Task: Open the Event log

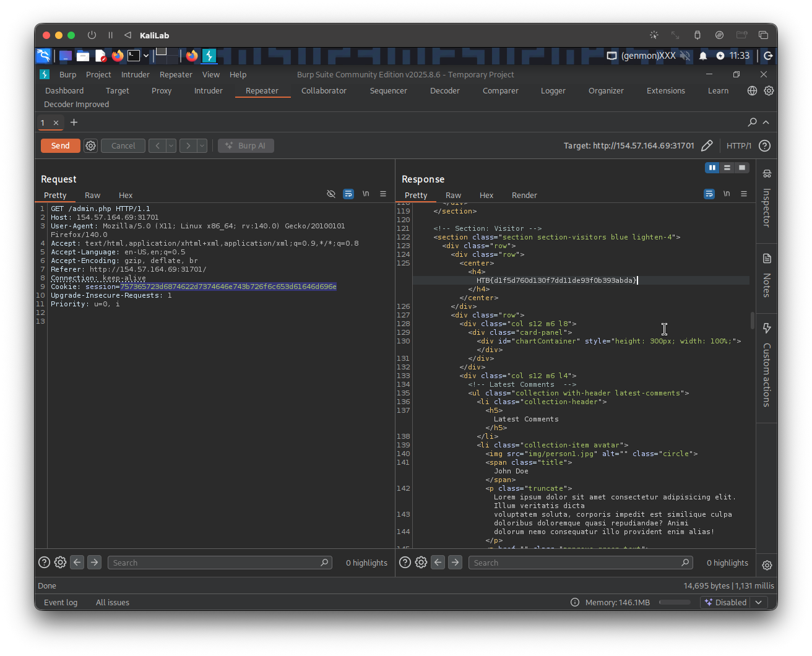Action: click(61, 602)
